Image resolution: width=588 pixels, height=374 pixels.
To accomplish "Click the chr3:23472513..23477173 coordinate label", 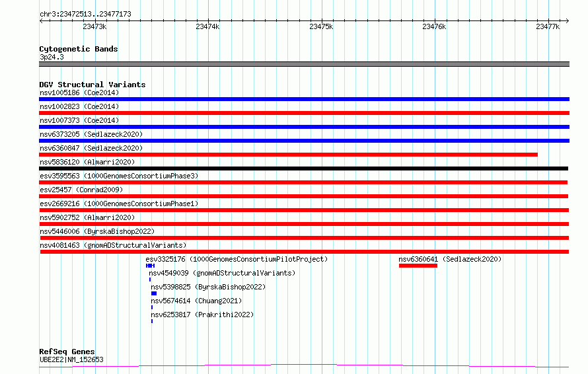I will pyautogui.click(x=85, y=15).
